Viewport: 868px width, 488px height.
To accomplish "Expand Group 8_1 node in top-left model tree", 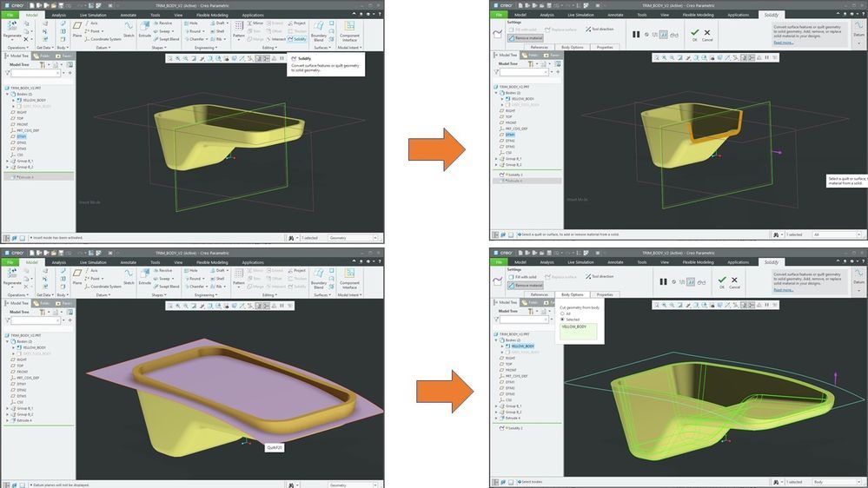I will coord(8,161).
